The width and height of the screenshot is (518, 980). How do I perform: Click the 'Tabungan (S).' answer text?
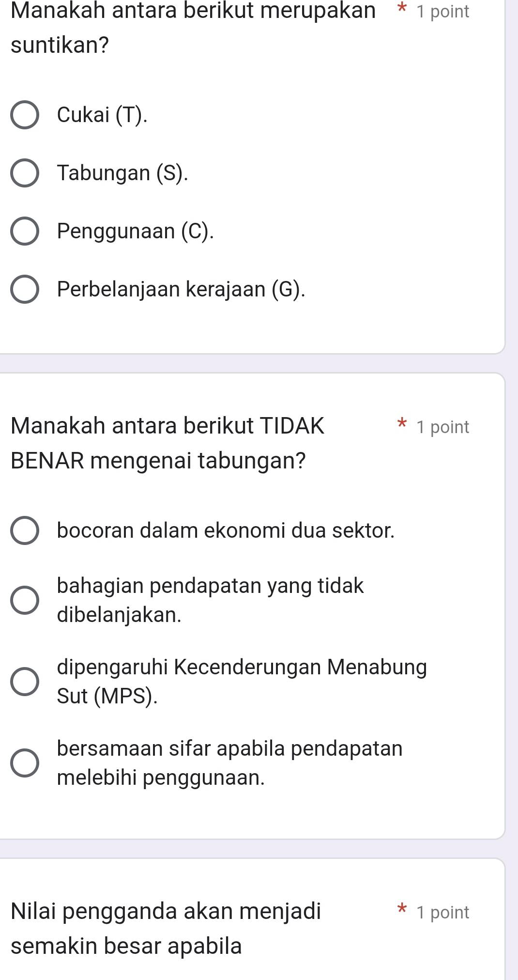coord(122,173)
